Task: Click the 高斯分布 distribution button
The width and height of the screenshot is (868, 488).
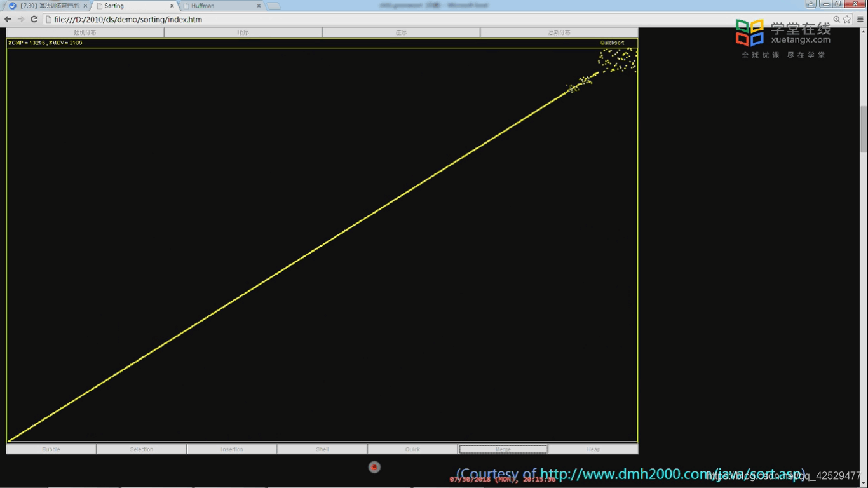Action: pyautogui.click(x=559, y=32)
